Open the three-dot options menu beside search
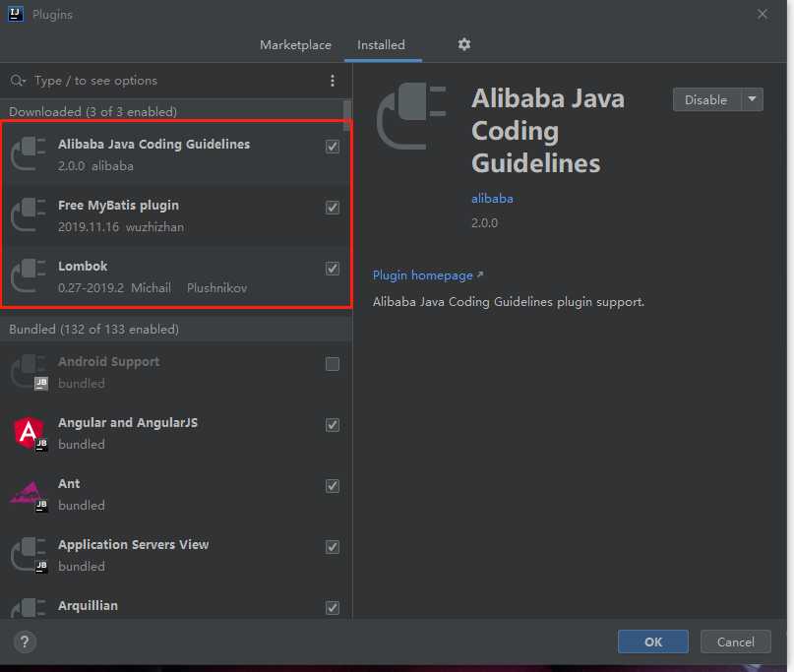This screenshot has width=794, height=672. tap(333, 81)
